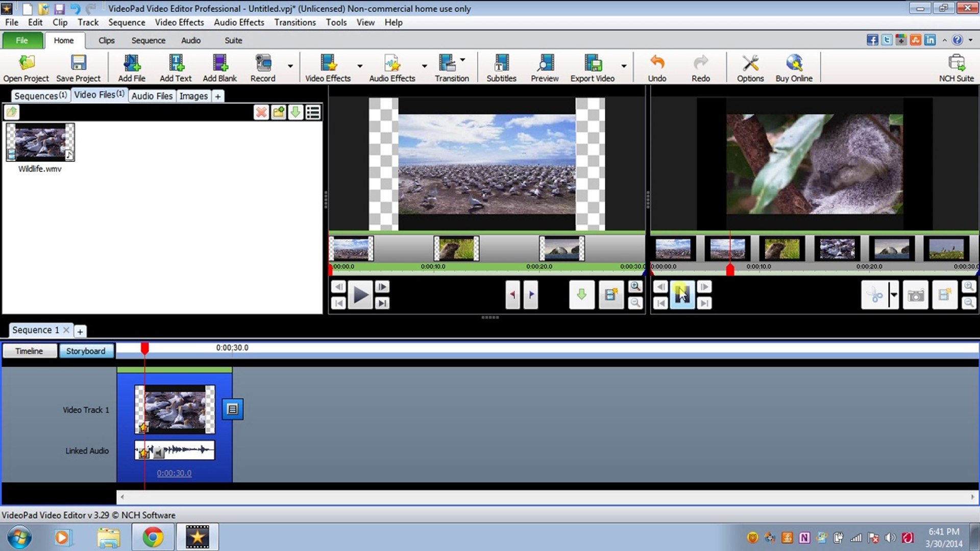Delete selected file with red X icon
Image resolution: width=980 pixels, height=551 pixels.
[261, 112]
